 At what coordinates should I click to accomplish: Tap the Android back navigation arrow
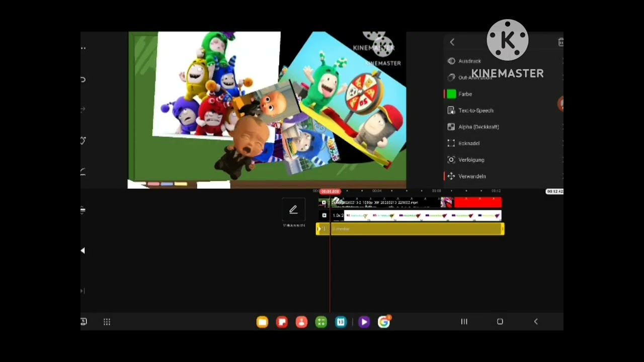tap(536, 322)
